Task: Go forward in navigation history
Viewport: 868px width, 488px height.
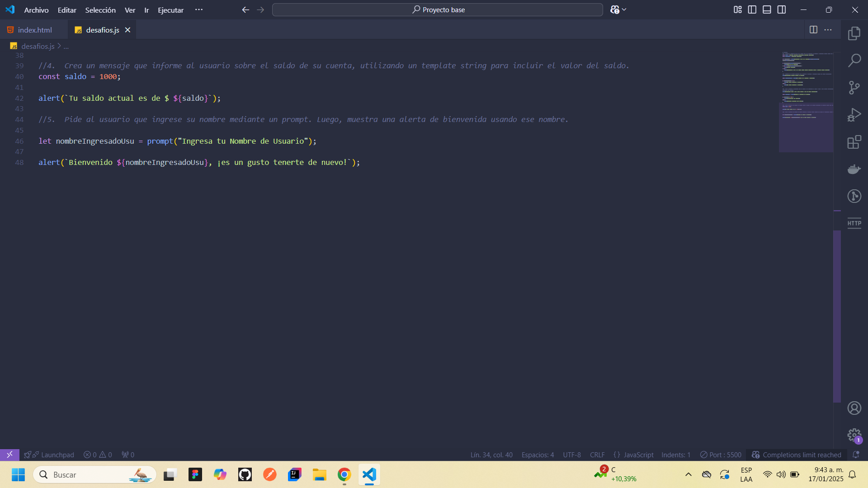Action: [260, 9]
